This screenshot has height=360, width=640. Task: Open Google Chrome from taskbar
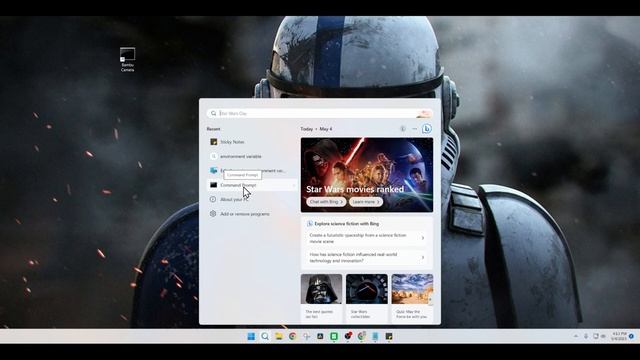(293, 336)
